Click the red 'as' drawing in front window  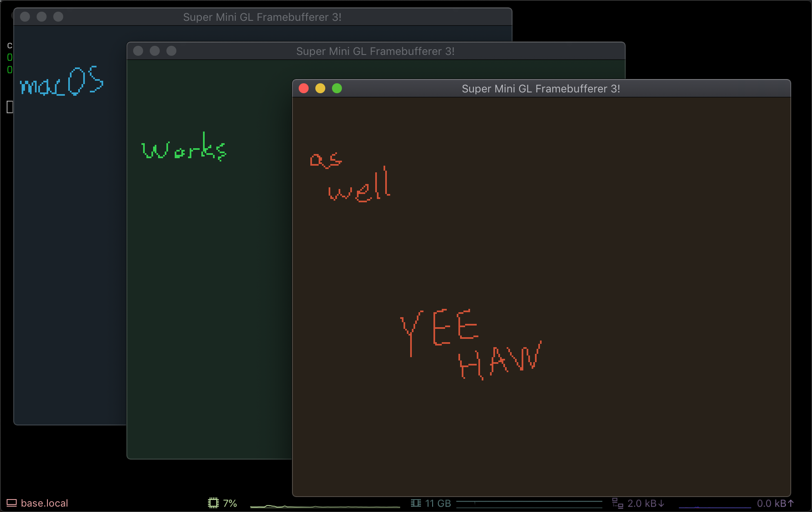326,160
